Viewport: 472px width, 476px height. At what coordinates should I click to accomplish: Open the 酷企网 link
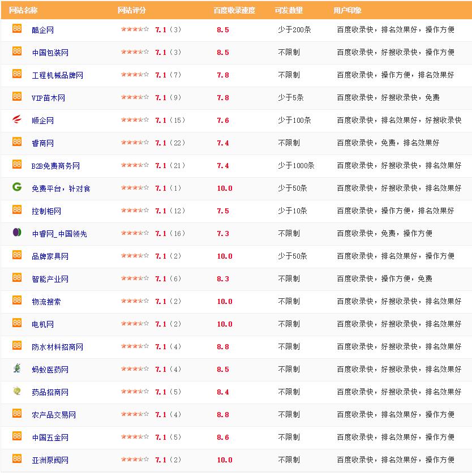point(43,30)
